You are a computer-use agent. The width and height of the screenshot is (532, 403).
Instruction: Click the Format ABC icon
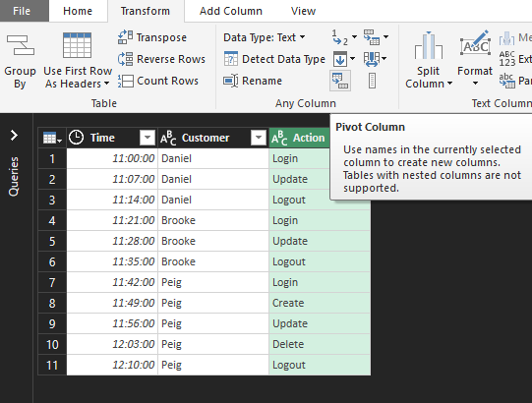coord(475,43)
